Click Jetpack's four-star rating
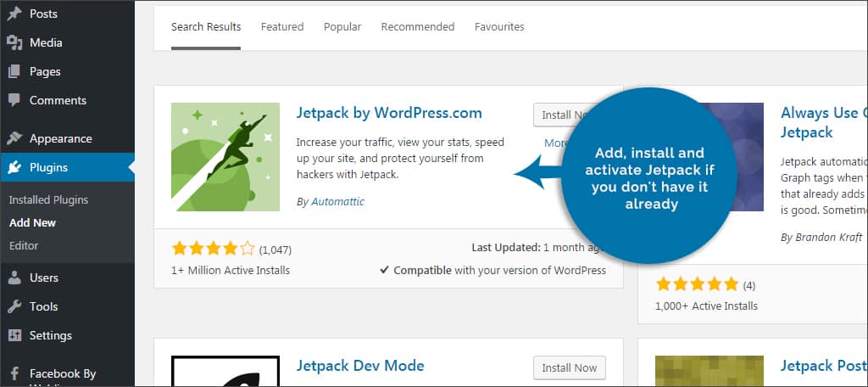The height and width of the screenshot is (387, 868). point(213,249)
